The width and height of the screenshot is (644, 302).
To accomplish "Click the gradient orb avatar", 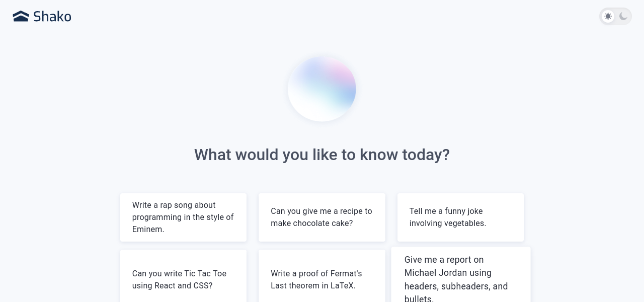I will [x=322, y=89].
